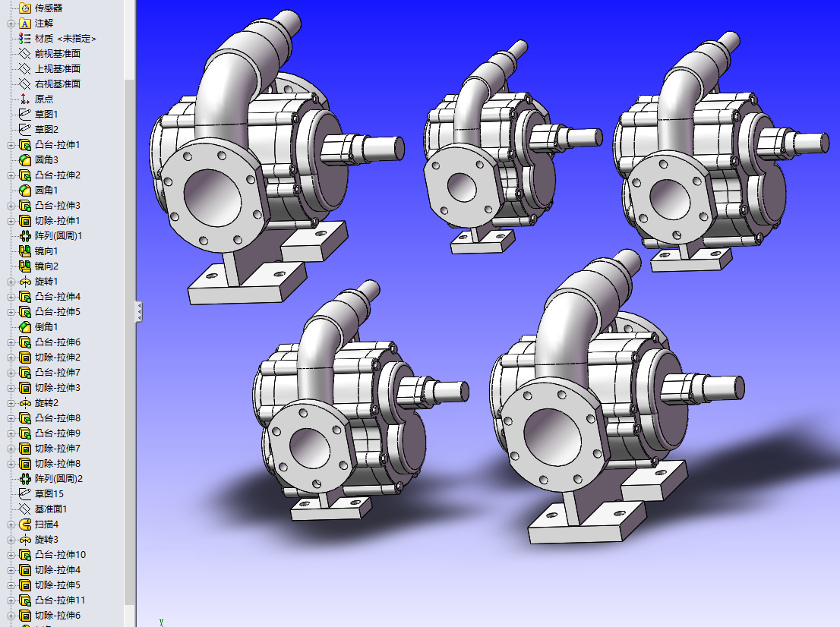Click the 右视基准面 plane icon
The width and height of the screenshot is (840, 627).
pyautogui.click(x=24, y=84)
